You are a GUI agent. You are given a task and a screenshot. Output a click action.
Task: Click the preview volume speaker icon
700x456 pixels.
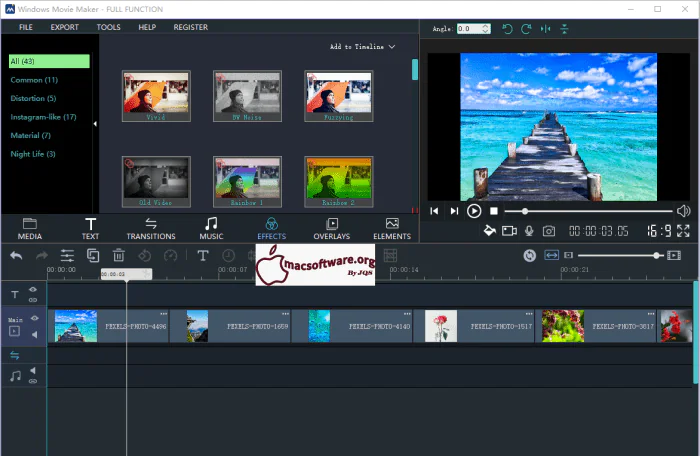click(683, 211)
